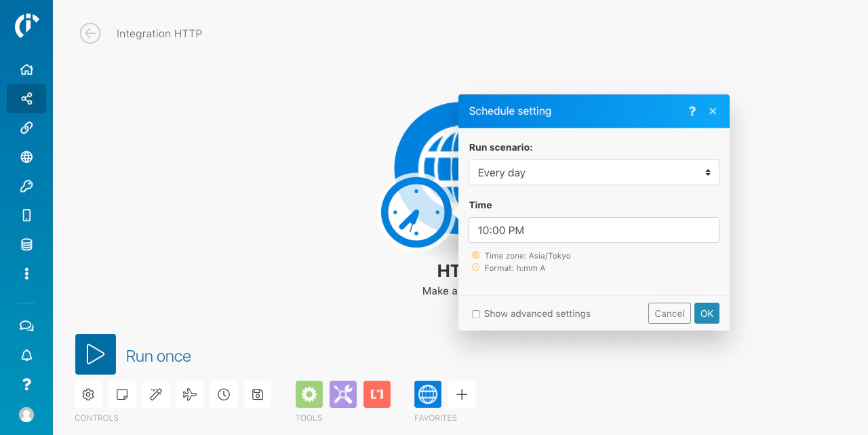Open notifications bell icon
Screen dimensions: 868x435
pos(26,355)
